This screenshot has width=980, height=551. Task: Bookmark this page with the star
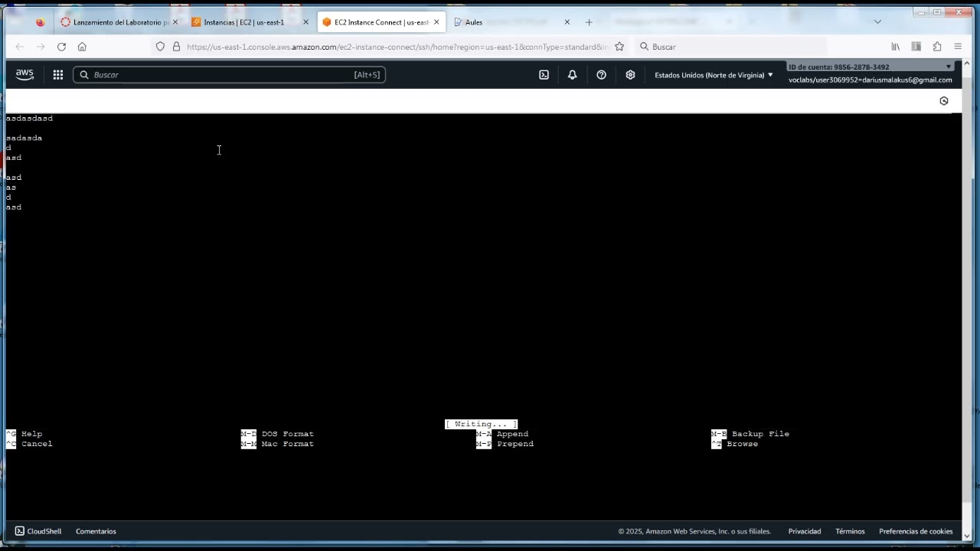coord(619,47)
